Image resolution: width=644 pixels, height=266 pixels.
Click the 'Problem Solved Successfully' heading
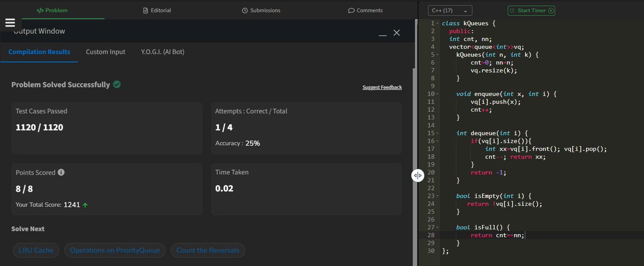pyautogui.click(x=61, y=85)
